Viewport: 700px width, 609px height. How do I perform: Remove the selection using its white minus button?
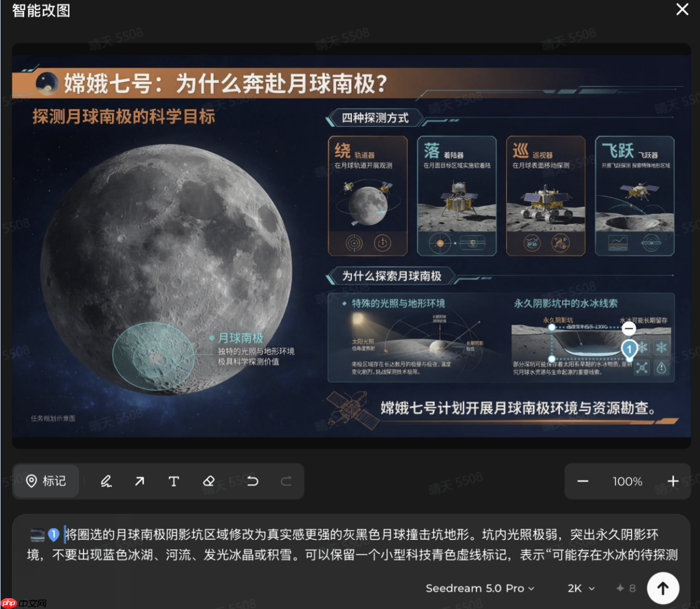tap(629, 329)
